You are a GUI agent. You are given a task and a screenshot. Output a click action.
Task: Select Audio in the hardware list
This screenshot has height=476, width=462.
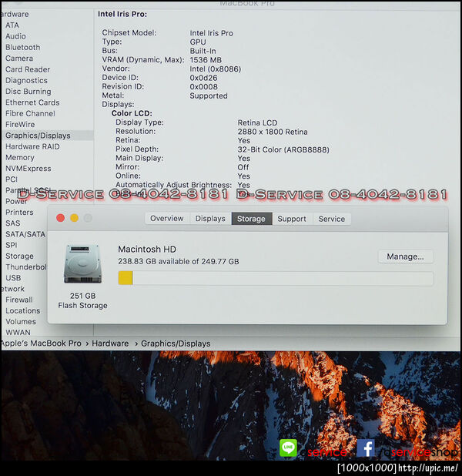(x=15, y=36)
